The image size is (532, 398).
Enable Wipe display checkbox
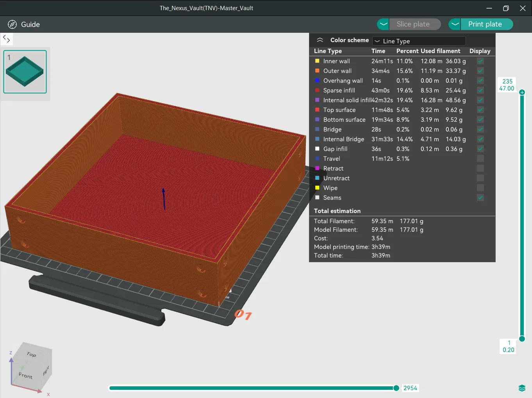click(x=480, y=188)
